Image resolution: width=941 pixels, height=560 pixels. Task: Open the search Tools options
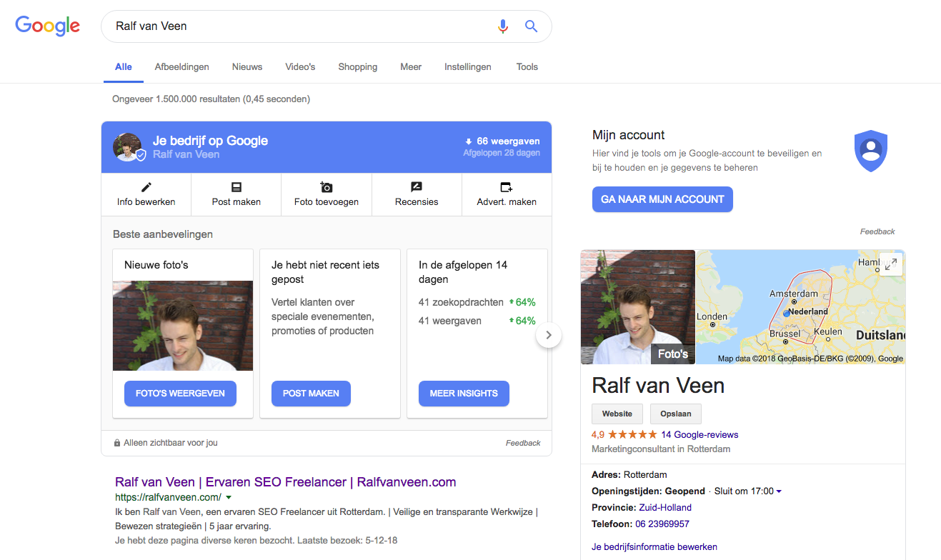tap(527, 66)
